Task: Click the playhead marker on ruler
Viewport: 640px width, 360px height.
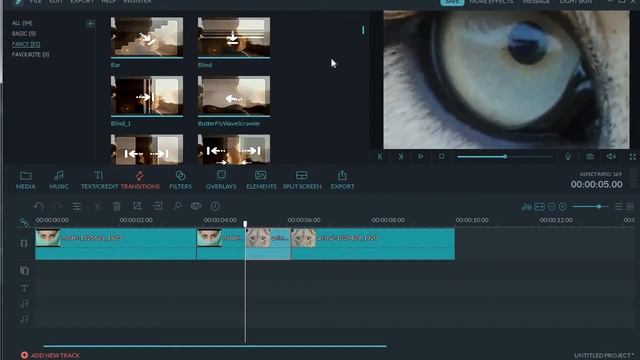Action: click(x=245, y=224)
